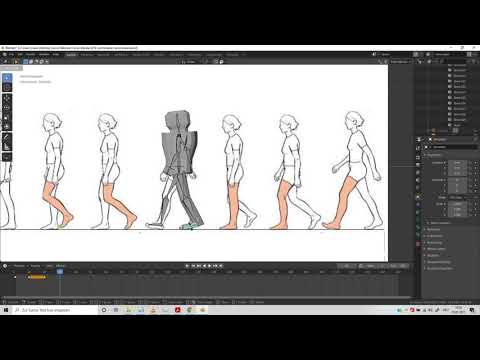Click the first select-mode icon in tool settings
The height and width of the screenshot is (360, 480).
(x=26, y=61)
